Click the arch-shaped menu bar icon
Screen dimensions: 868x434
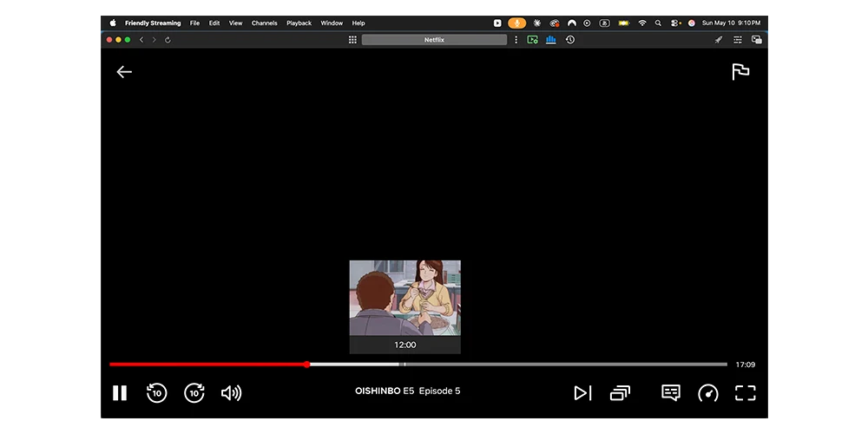(572, 23)
